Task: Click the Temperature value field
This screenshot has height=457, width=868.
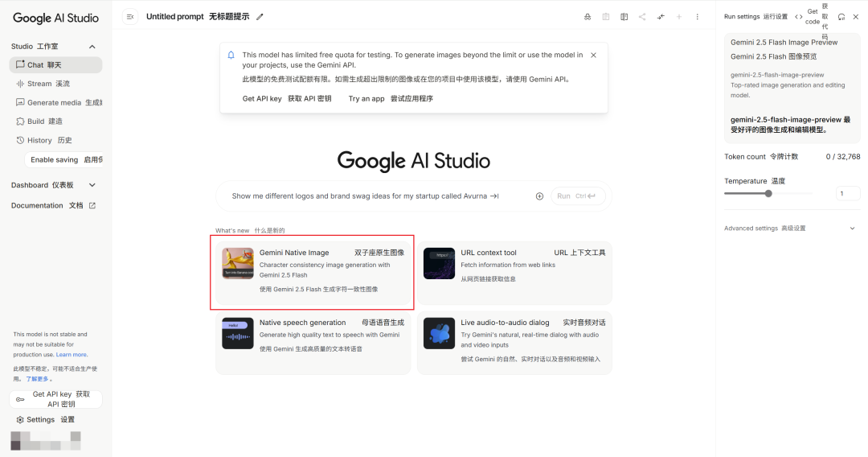Action: coord(848,193)
